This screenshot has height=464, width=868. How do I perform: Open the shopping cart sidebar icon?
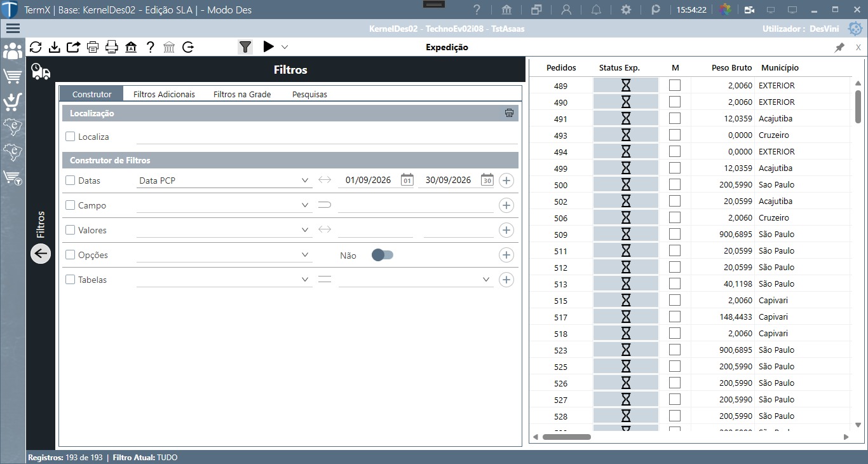[13, 76]
